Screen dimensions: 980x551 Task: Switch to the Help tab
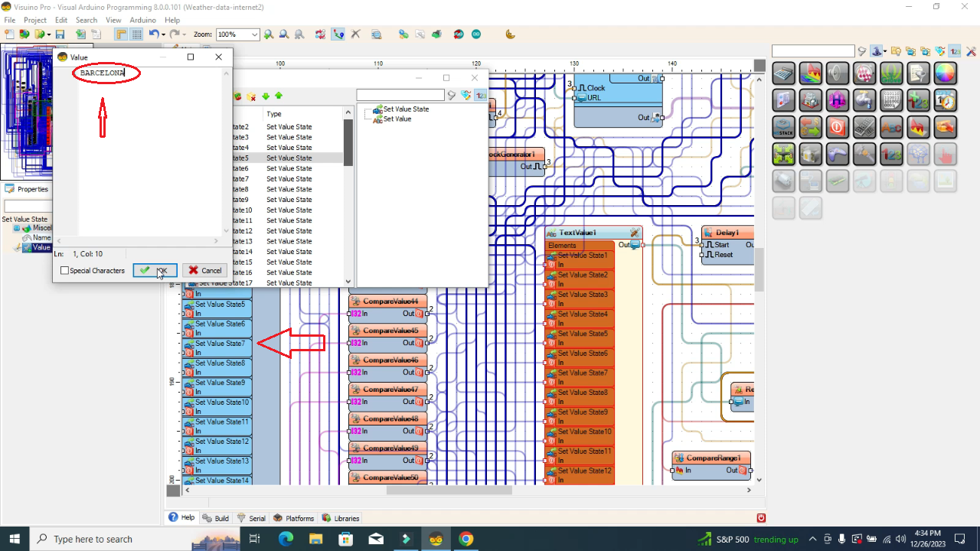(x=182, y=518)
